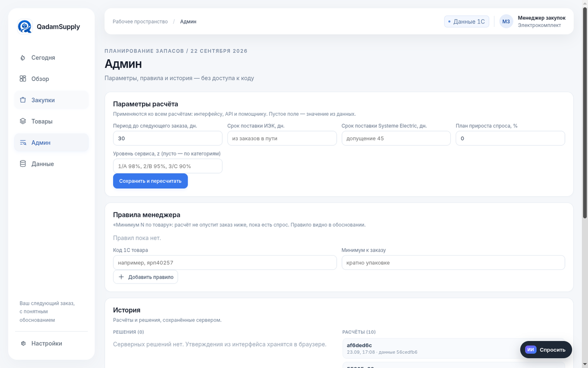Image resolution: width=588 pixels, height=368 pixels.
Task: Click the QadamSupply logo icon
Action: [x=24, y=26]
